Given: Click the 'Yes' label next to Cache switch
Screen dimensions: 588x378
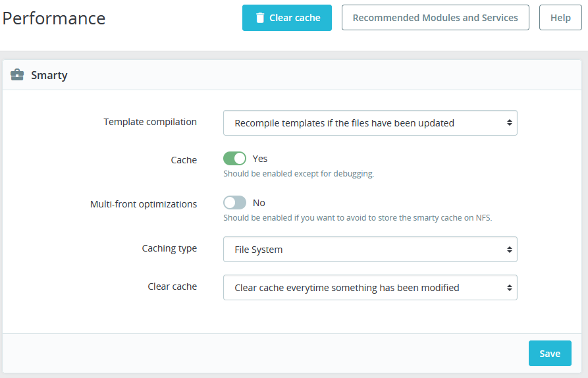Looking at the screenshot, I should point(260,159).
